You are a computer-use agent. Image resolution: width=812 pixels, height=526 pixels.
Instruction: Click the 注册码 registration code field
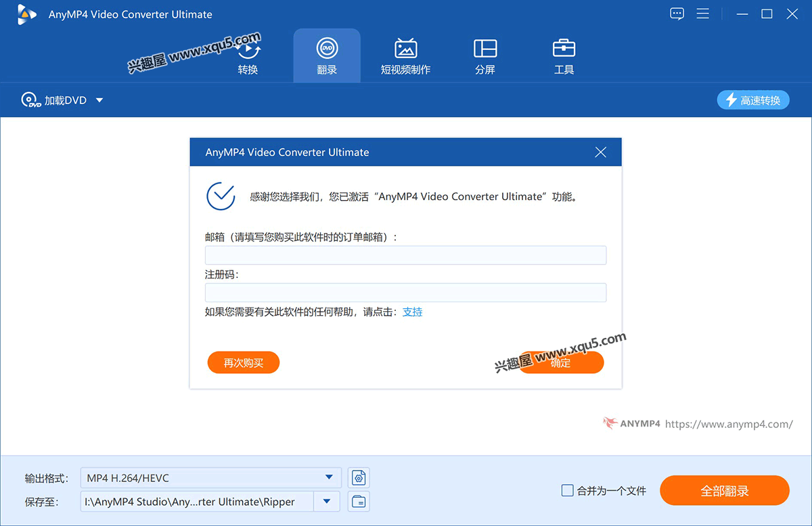405,293
